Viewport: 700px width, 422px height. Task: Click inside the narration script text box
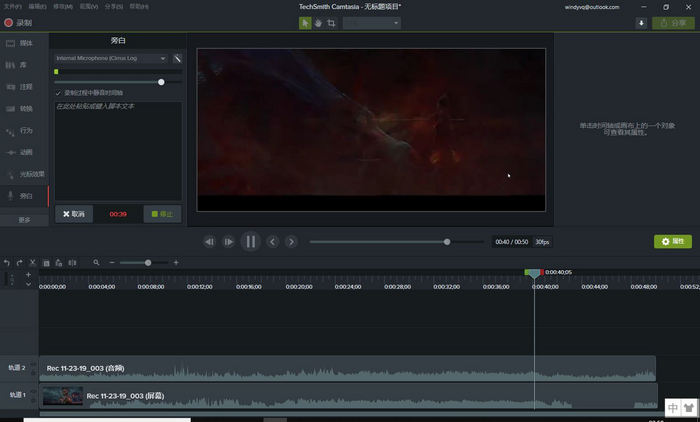point(118,151)
